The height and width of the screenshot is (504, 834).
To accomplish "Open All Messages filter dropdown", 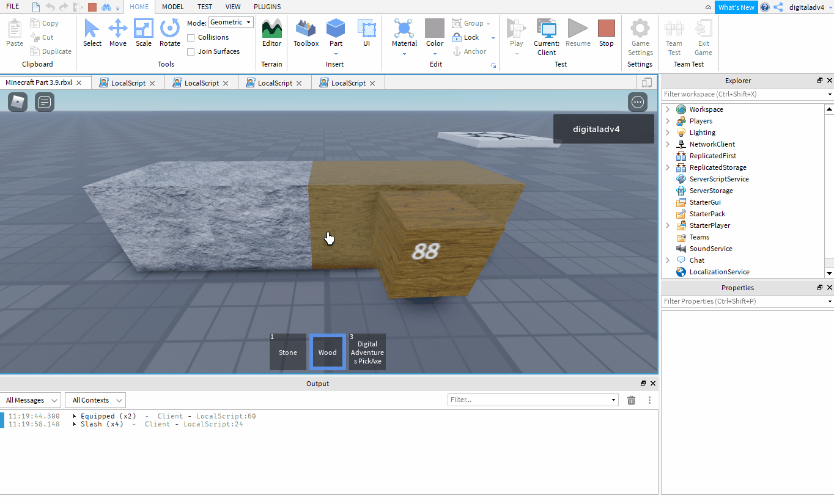I will pos(30,400).
